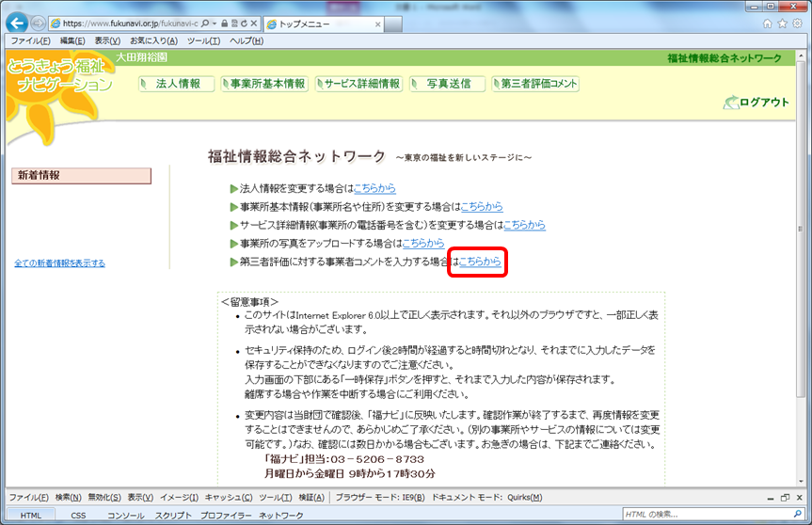812x525 pixels.
Task: Open ドキュメント モード: Quirks(M) dropdown
Action: 487,497
